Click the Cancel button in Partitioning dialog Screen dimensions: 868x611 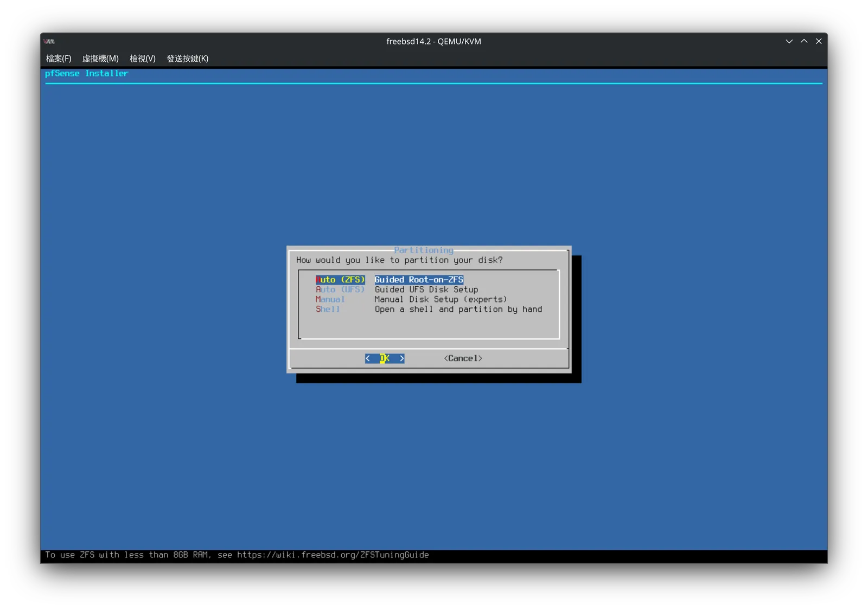pos(463,358)
